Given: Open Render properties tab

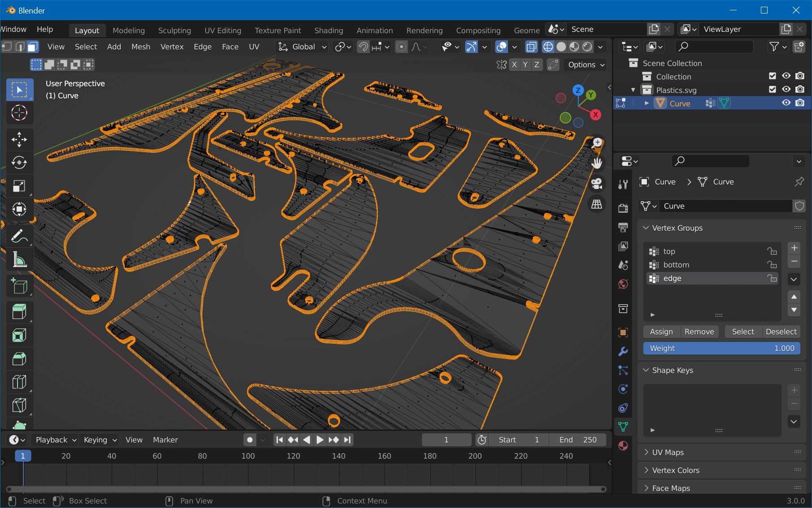Looking at the screenshot, I should 623,208.
